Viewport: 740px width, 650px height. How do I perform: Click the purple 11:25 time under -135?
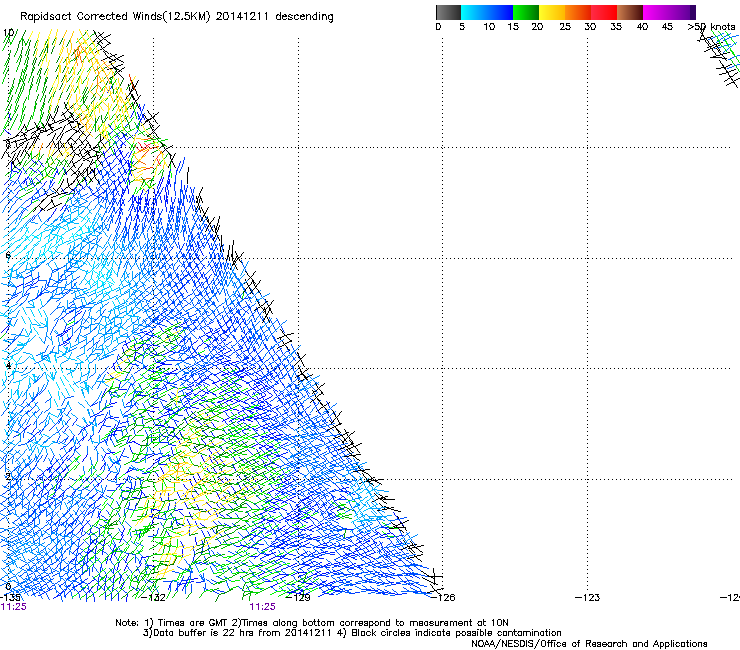coord(13,607)
